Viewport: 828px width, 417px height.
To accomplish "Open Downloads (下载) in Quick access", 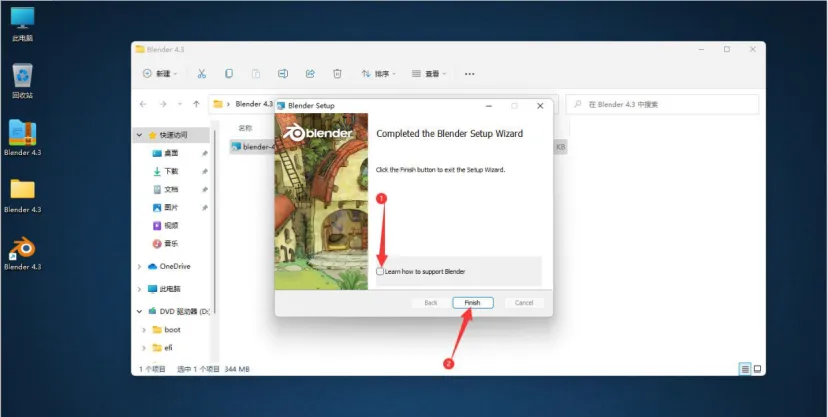I will [x=172, y=171].
